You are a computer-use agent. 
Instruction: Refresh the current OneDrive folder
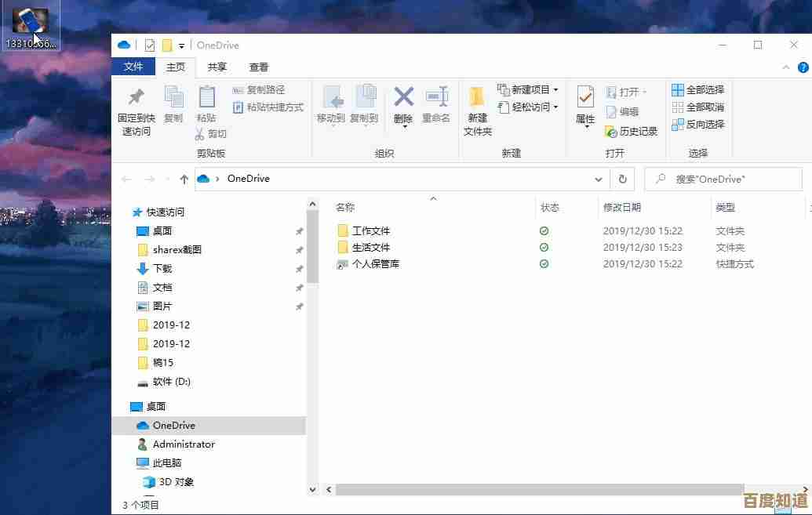coord(623,179)
